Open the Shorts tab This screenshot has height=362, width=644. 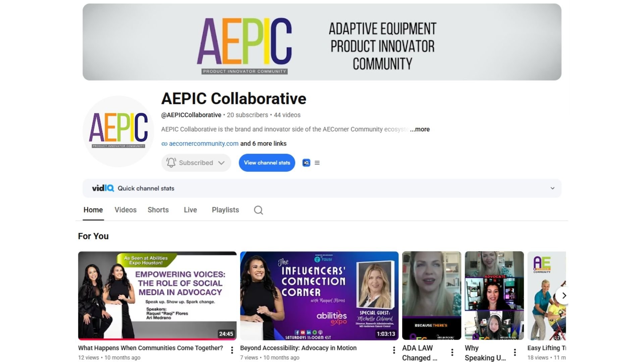pos(158,210)
